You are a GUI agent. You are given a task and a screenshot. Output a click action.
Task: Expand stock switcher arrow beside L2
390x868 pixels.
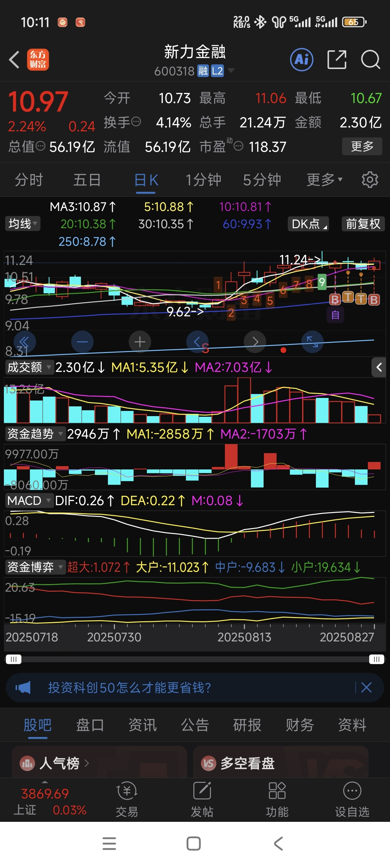pos(231,71)
